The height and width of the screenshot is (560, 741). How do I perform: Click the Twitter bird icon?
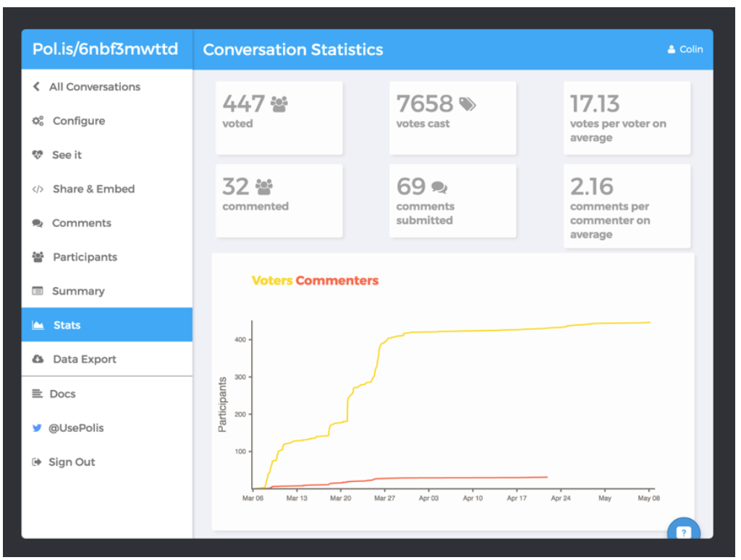pos(37,428)
